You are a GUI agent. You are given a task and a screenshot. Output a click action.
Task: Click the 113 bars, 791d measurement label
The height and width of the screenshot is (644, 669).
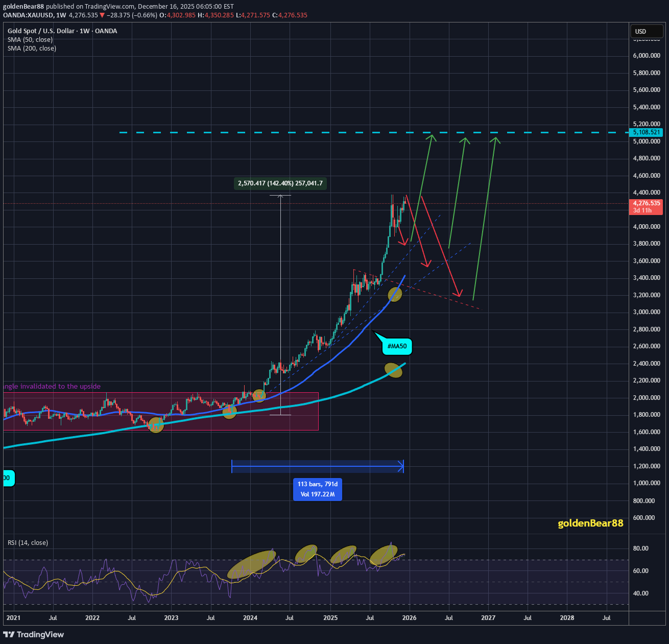pos(317,484)
